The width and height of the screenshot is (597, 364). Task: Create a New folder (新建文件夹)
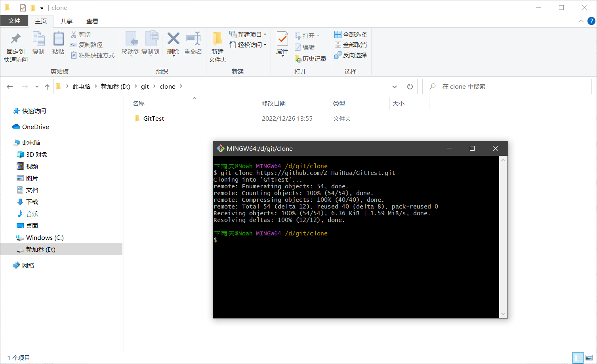tap(217, 47)
